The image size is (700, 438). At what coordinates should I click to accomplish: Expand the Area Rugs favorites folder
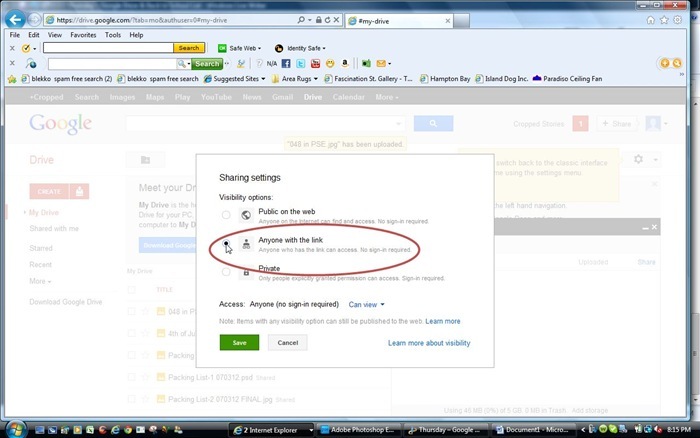(x=316, y=79)
